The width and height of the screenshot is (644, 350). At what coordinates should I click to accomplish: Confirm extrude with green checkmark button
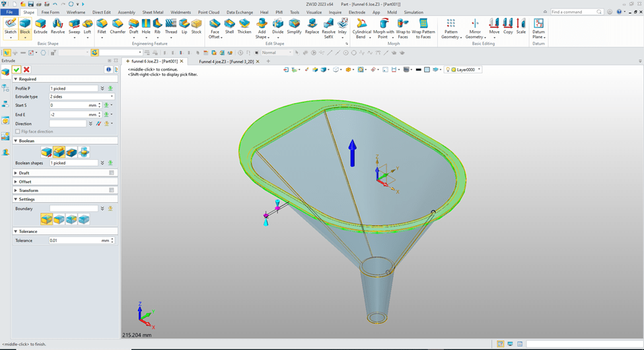point(17,69)
